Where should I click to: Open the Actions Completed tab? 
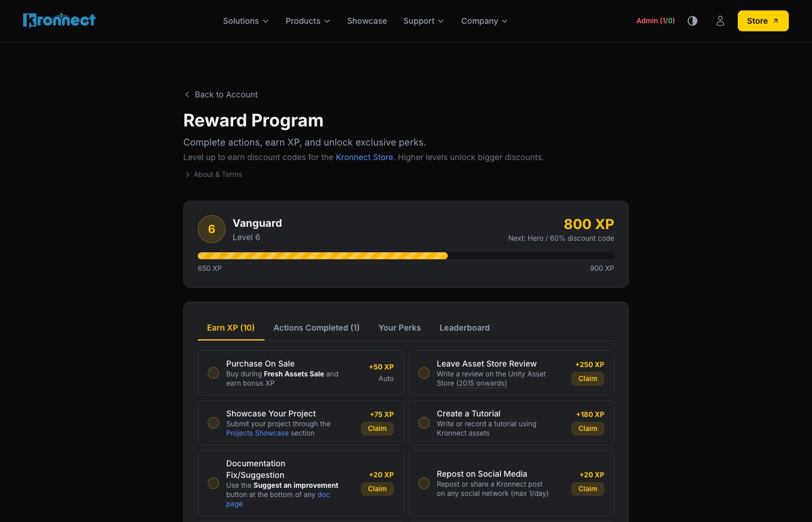tap(316, 328)
